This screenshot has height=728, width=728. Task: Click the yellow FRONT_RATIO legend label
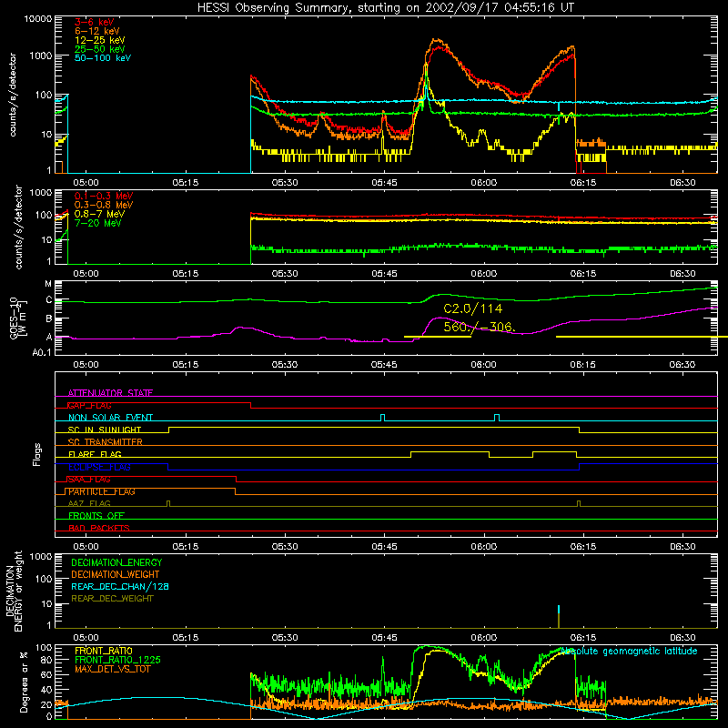(x=104, y=651)
